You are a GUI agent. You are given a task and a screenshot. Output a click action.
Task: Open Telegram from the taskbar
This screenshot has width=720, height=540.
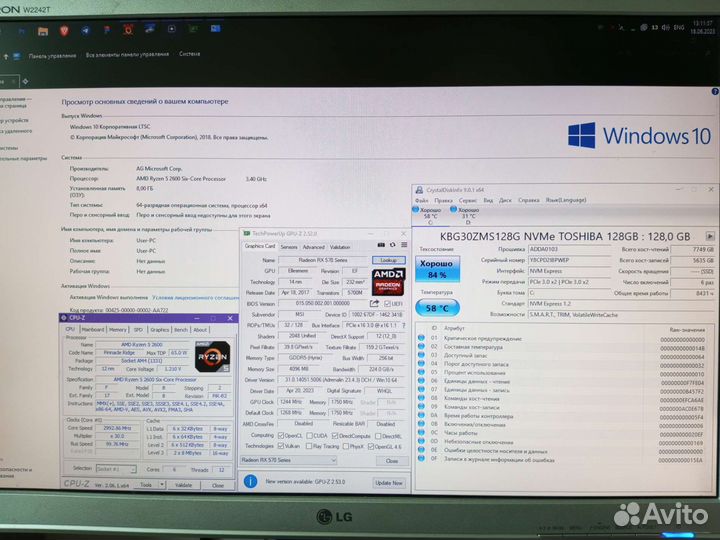click(85, 30)
